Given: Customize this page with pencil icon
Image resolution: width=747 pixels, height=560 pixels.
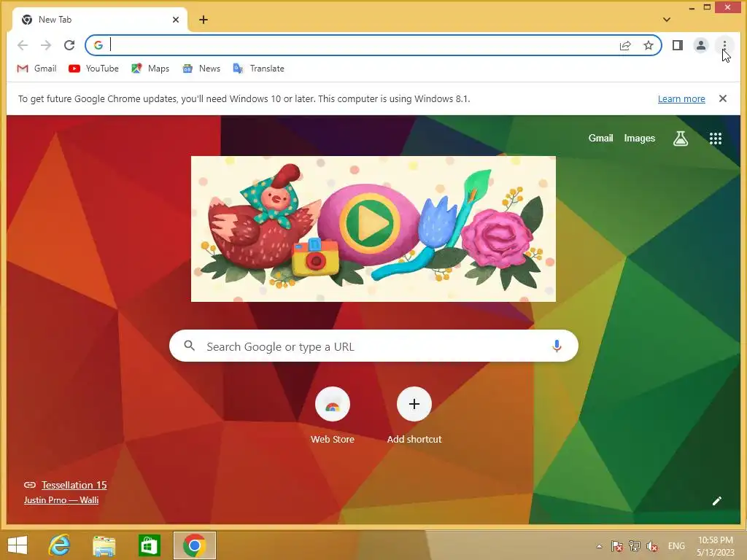Looking at the screenshot, I should [x=717, y=500].
